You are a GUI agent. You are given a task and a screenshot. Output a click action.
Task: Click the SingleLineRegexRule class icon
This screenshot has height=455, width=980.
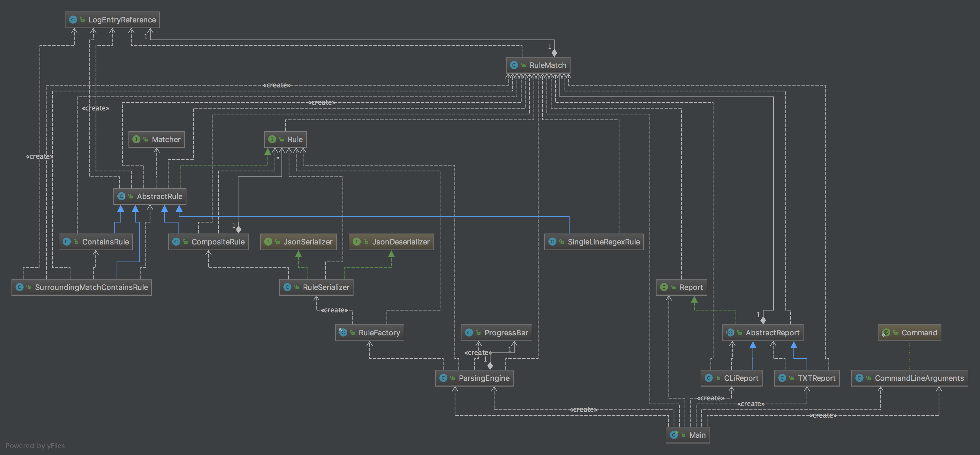click(552, 242)
